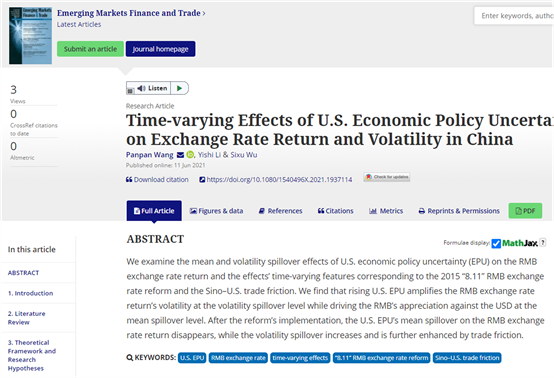Click the envelope email icon beside Panpan Wang
This screenshot has width=554, height=378.
tap(180, 155)
